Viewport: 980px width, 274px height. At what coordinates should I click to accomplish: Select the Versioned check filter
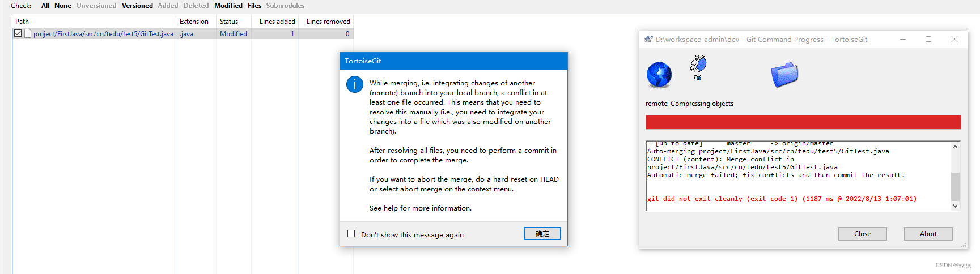tap(137, 6)
